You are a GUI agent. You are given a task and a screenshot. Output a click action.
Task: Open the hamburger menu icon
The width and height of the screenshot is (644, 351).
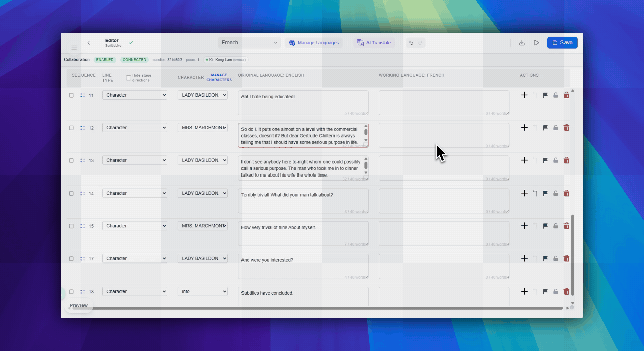[x=74, y=48]
